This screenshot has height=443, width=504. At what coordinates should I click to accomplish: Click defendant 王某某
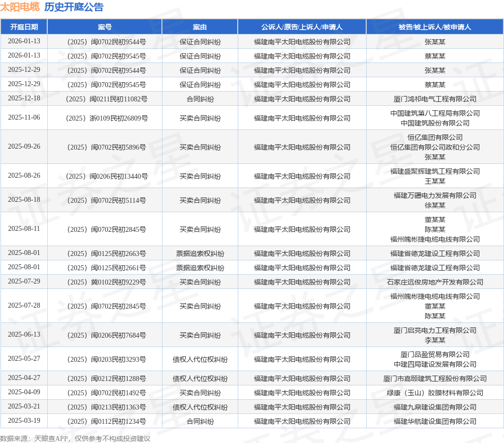(435, 181)
